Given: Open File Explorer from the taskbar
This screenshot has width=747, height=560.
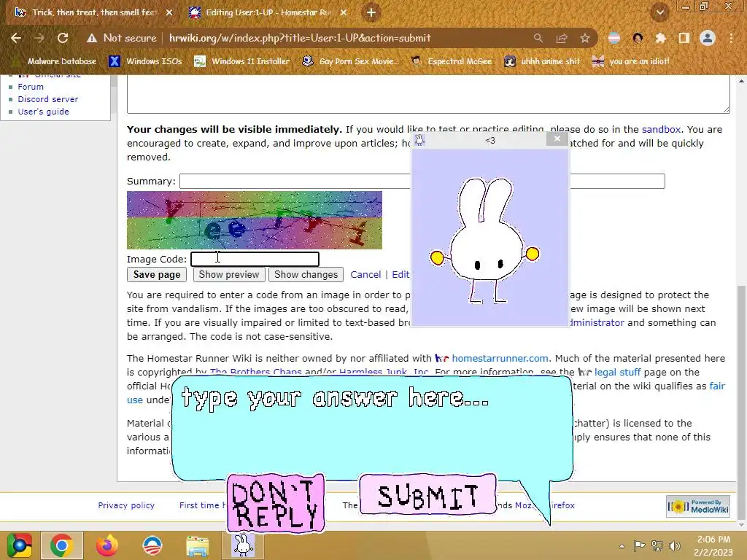Looking at the screenshot, I should [x=197, y=545].
